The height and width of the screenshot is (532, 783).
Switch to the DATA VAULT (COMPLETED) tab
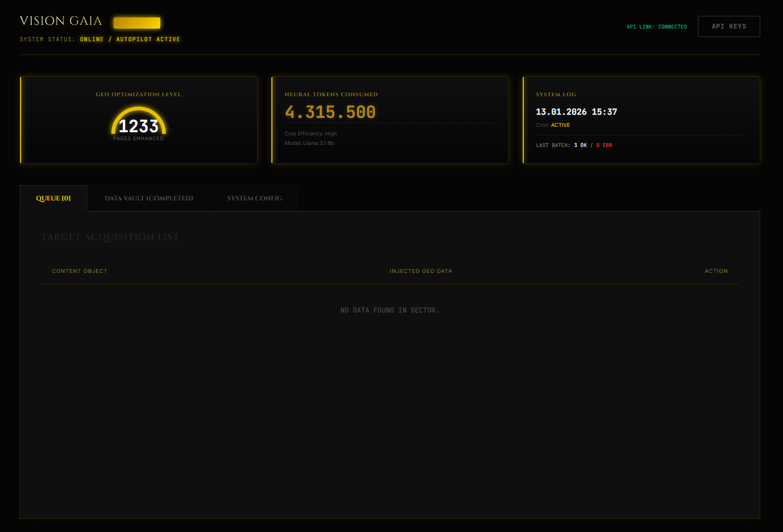tap(149, 198)
